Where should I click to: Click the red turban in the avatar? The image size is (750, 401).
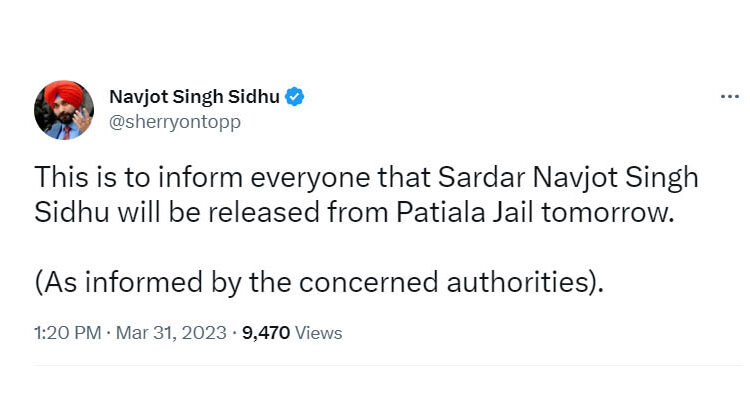tap(62, 92)
